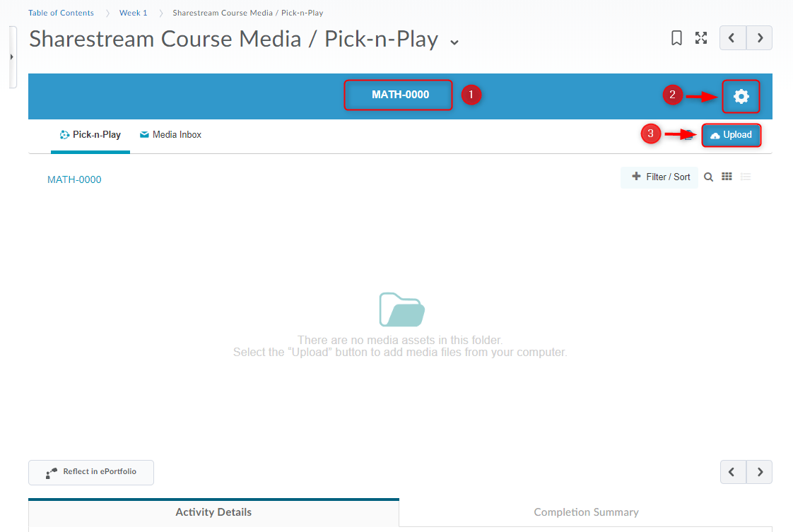The height and width of the screenshot is (532, 793).
Task: Go to the previous topic using the arrow beside fullscreen
Action: click(732, 38)
